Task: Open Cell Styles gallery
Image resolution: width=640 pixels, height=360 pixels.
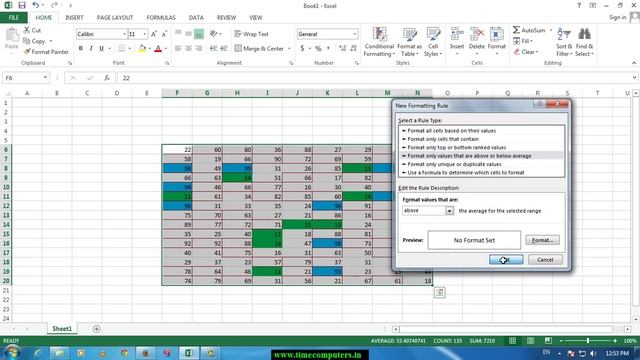Action: pyautogui.click(x=433, y=42)
